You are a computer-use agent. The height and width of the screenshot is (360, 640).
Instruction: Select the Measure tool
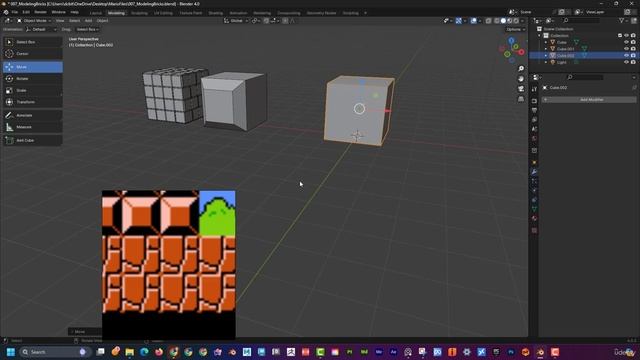pyautogui.click(x=33, y=127)
